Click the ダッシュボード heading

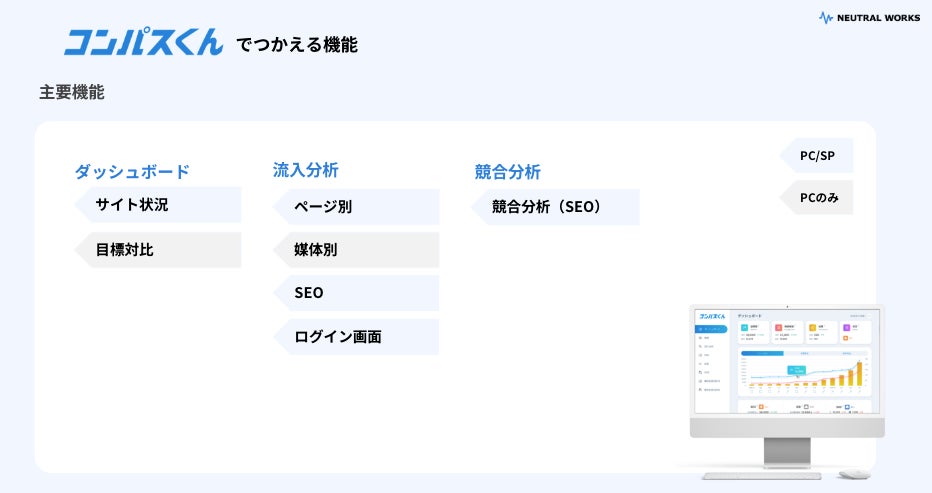132,171
